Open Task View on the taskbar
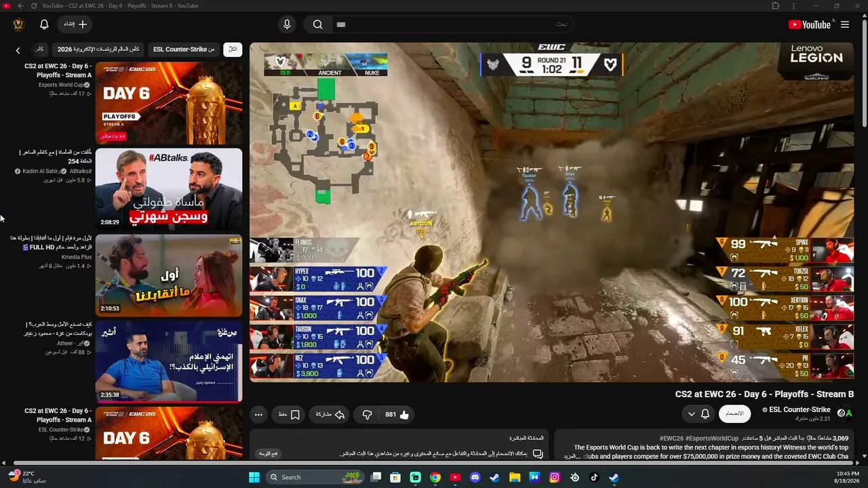868x488 pixels. pyautogui.click(x=376, y=477)
